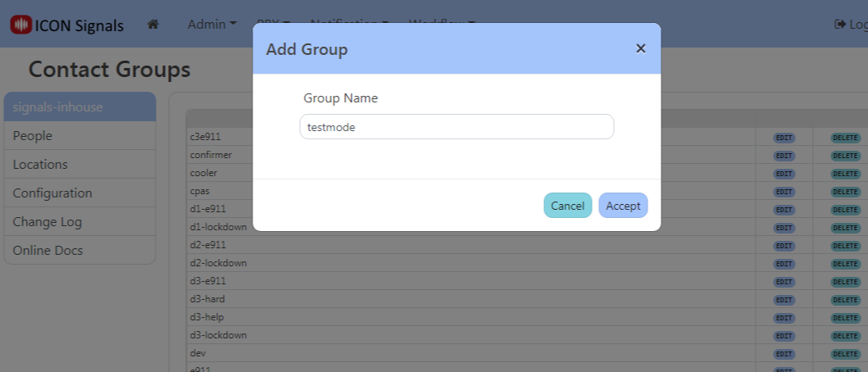The image size is (868, 372).
Task: Delete the confirmer group
Action: click(x=845, y=157)
